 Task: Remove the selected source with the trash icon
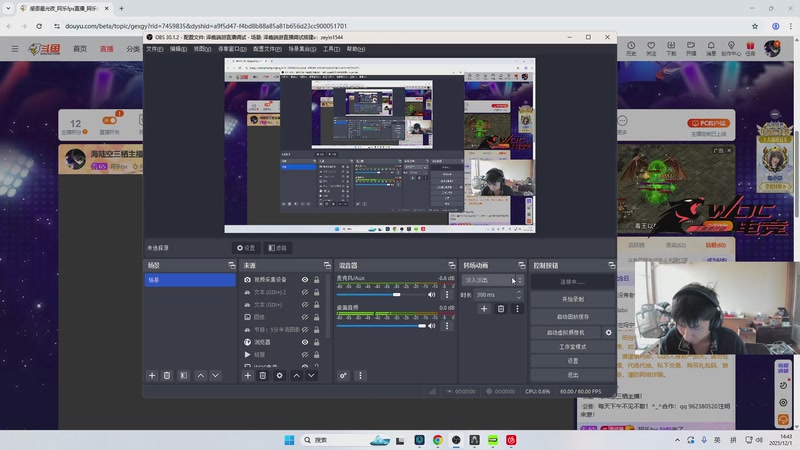click(x=262, y=376)
